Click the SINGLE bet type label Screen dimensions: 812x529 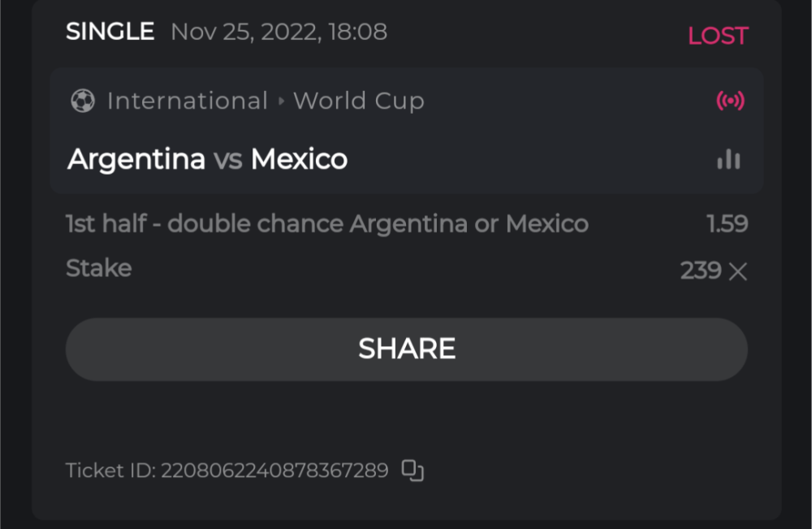(110, 31)
